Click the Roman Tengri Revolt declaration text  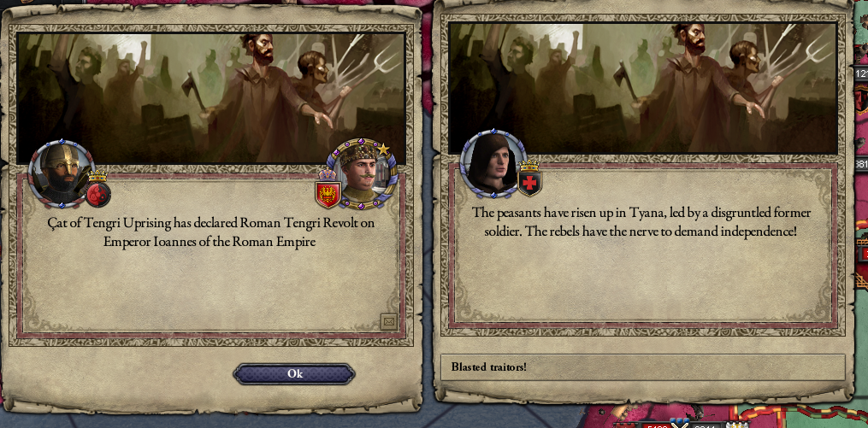click(x=210, y=232)
